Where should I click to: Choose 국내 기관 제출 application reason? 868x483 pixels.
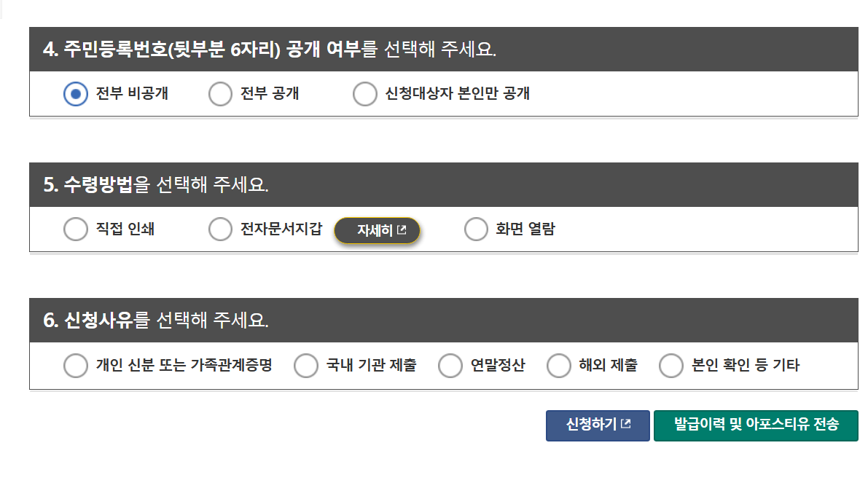click(x=306, y=366)
